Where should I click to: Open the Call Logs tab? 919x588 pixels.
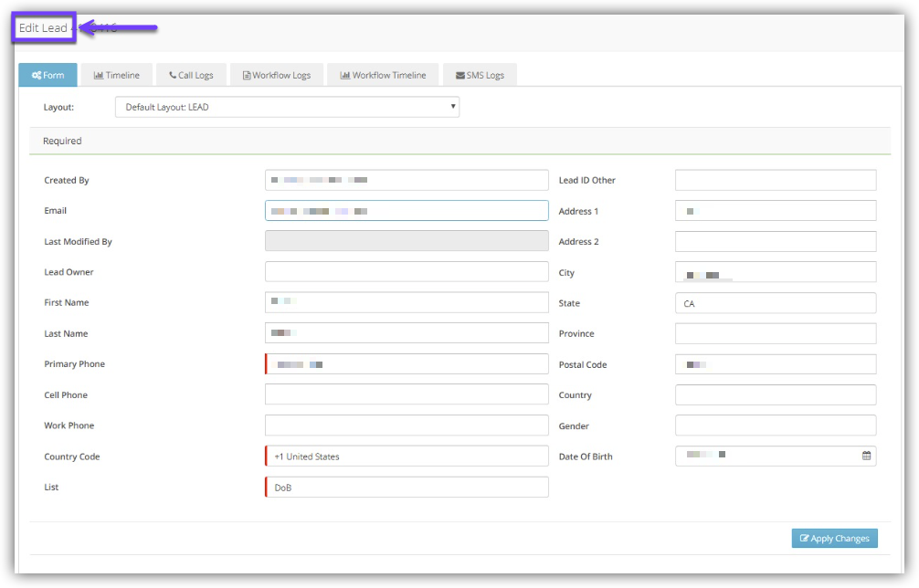[191, 75]
